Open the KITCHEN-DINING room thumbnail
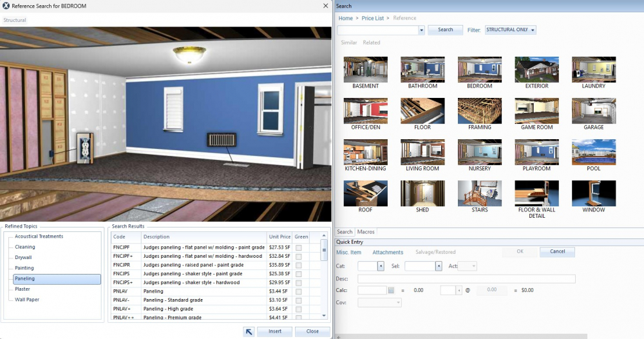The image size is (644, 339). (x=365, y=152)
